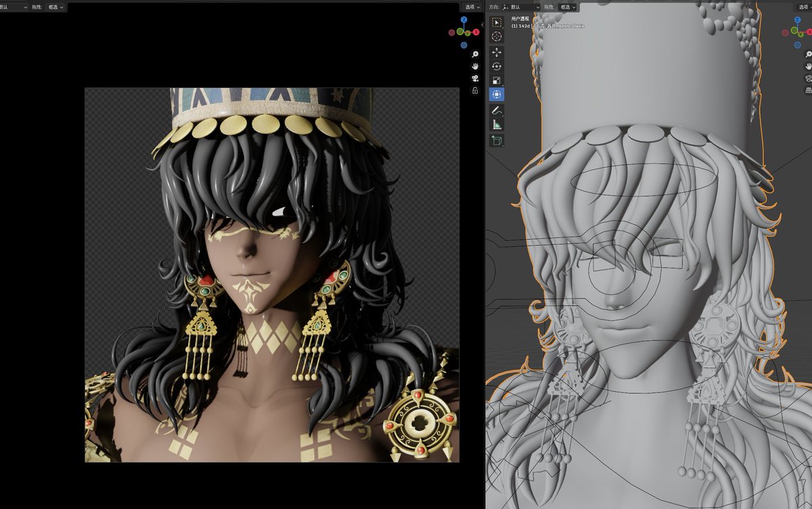Toggle perspective/orthographic grid icon in right viewport
The height and width of the screenshot is (509, 812).
click(809, 91)
